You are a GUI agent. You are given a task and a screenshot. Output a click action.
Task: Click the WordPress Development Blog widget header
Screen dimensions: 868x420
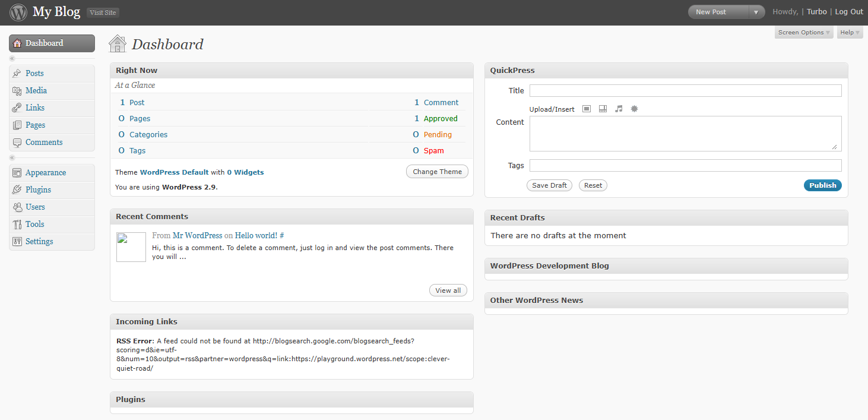(666, 266)
